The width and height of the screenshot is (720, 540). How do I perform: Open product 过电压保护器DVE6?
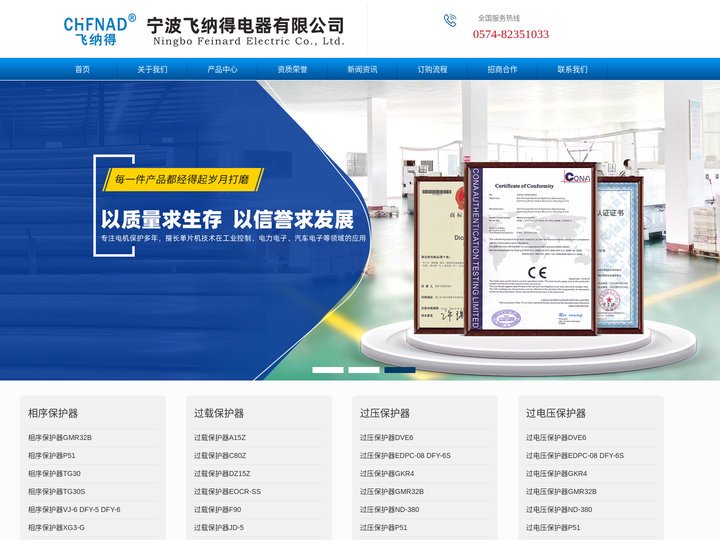click(x=556, y=438)
